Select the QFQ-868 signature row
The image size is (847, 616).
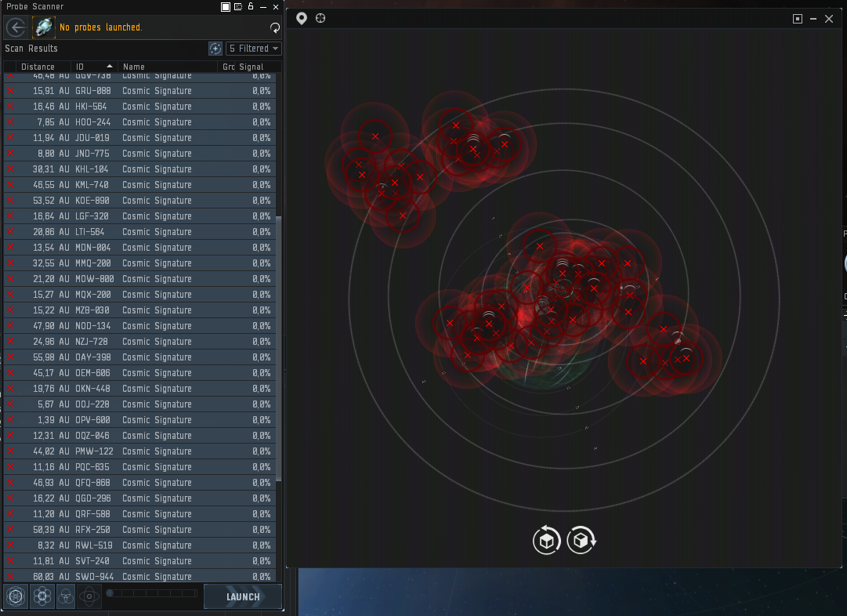point(139,483)
